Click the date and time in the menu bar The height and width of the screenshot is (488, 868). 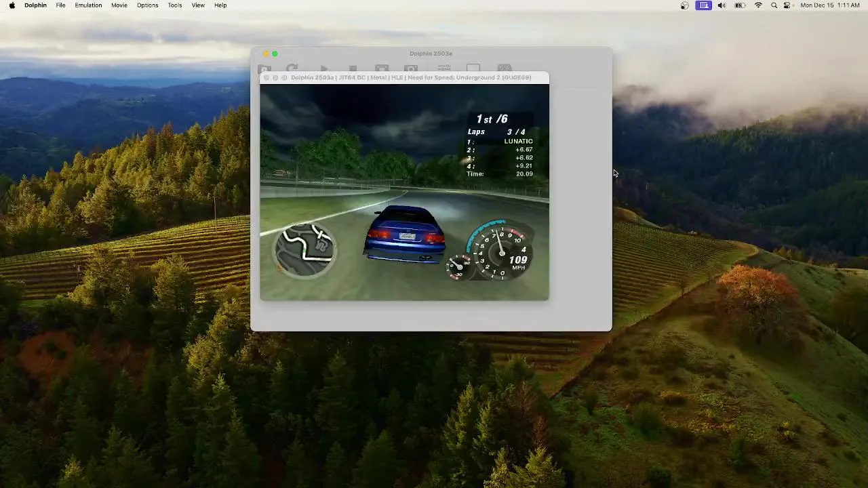(831, 5)
